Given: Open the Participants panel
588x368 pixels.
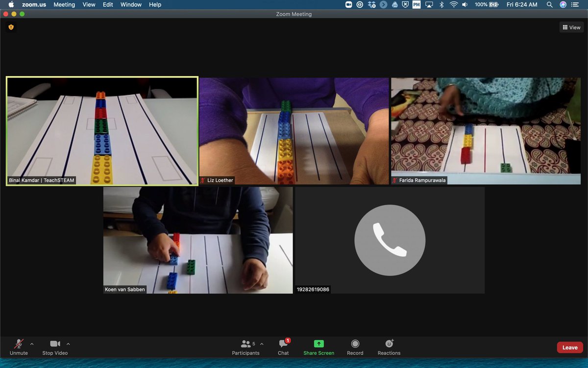Looking at the screenshot, I should click(x=245, y=347).
